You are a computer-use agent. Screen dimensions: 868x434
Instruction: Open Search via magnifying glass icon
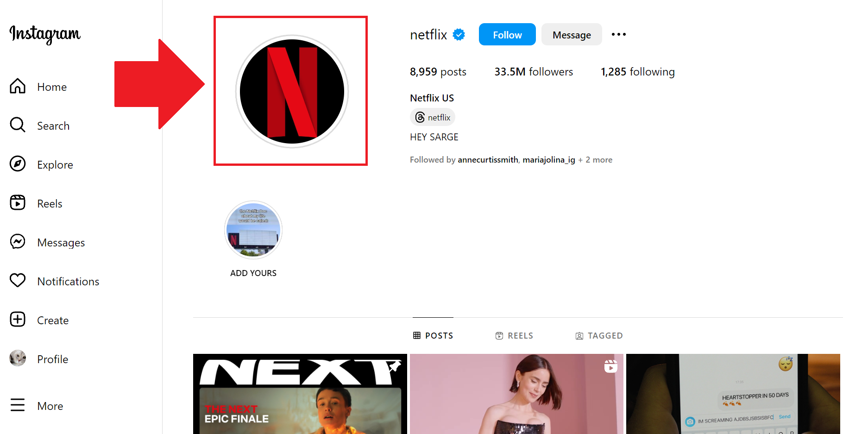[x=18, y=125]
